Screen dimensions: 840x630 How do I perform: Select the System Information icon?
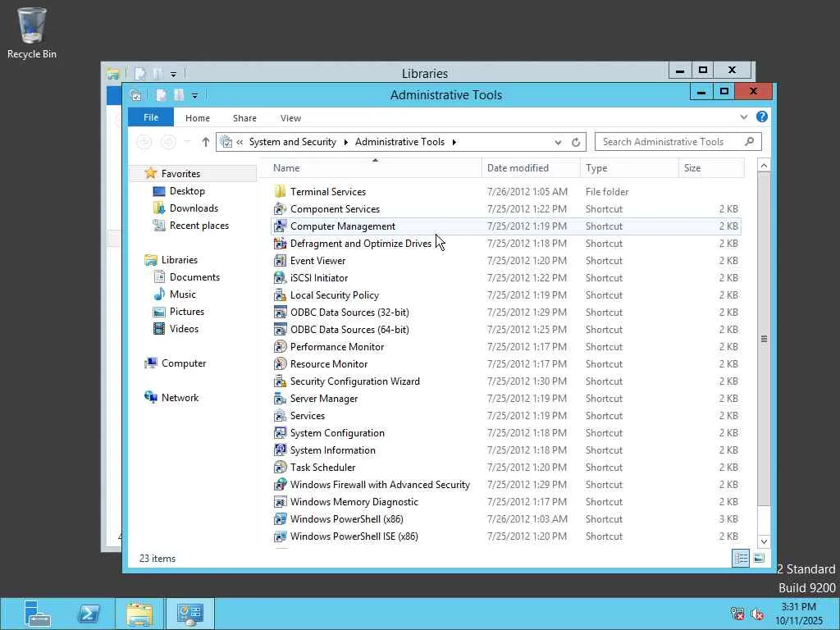pyautogui.click(x=280, y=450)
